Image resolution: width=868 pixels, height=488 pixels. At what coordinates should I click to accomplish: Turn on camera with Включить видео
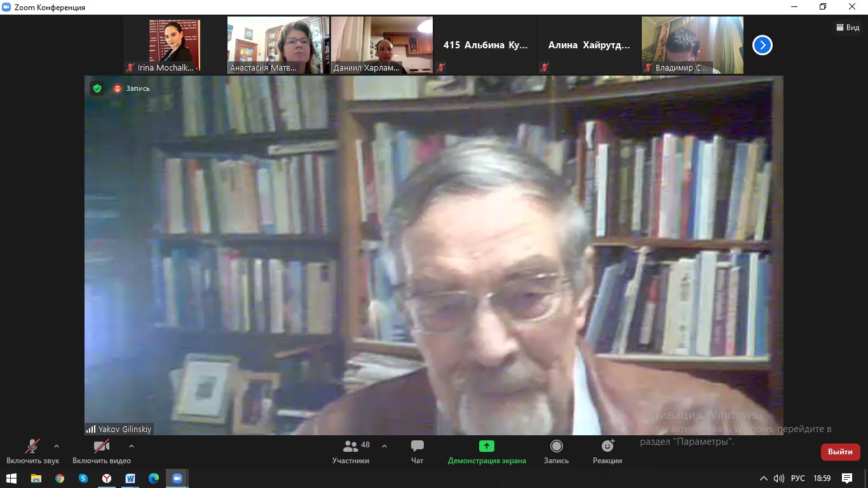pos(102,452)
